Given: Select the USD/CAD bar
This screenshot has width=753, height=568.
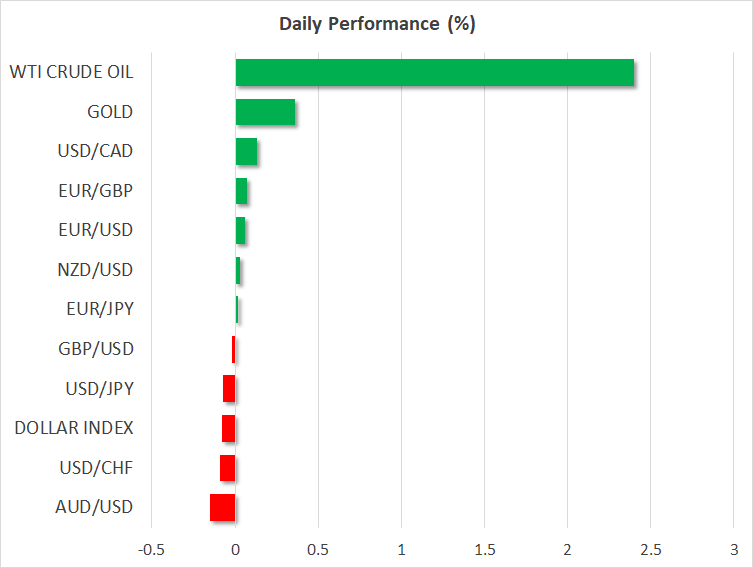Looking at the screenshot, I should 246,152.
